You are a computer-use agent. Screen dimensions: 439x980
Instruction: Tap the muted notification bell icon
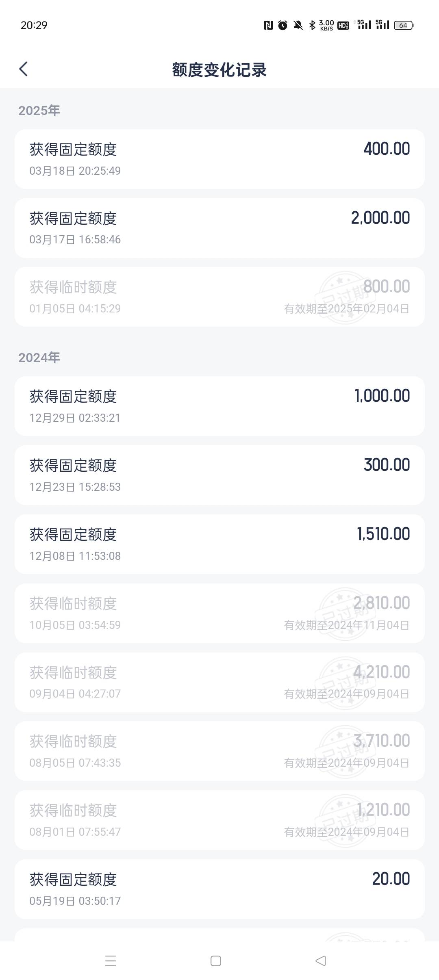[298, 25]
